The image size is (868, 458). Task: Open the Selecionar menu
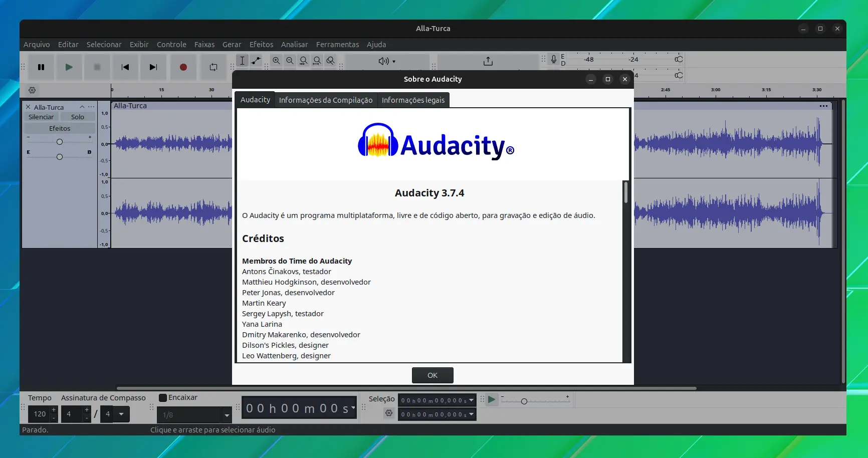point(104,45)
